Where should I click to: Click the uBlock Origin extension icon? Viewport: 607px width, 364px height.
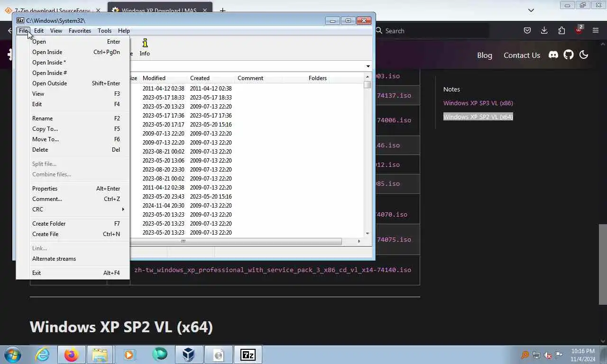(579, 30)
